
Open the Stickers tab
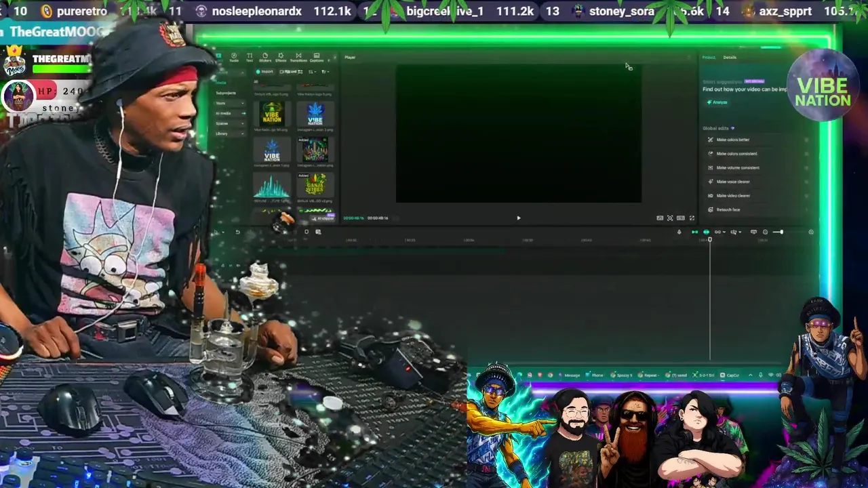pos(265,58)
